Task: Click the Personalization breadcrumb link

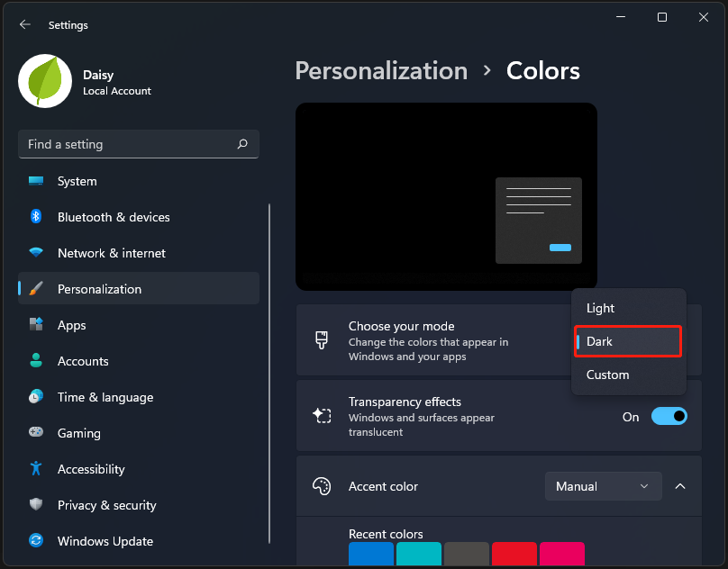Action: tap(381, 70)
